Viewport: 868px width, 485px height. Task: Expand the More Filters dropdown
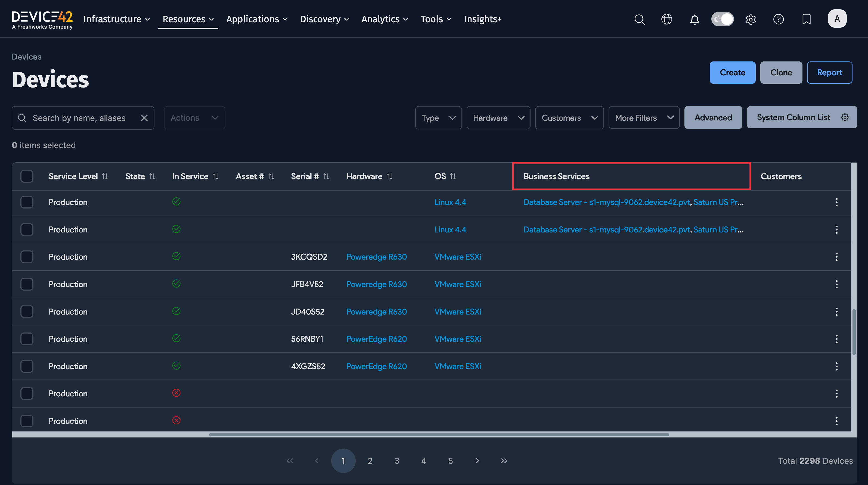pos(644,118)
